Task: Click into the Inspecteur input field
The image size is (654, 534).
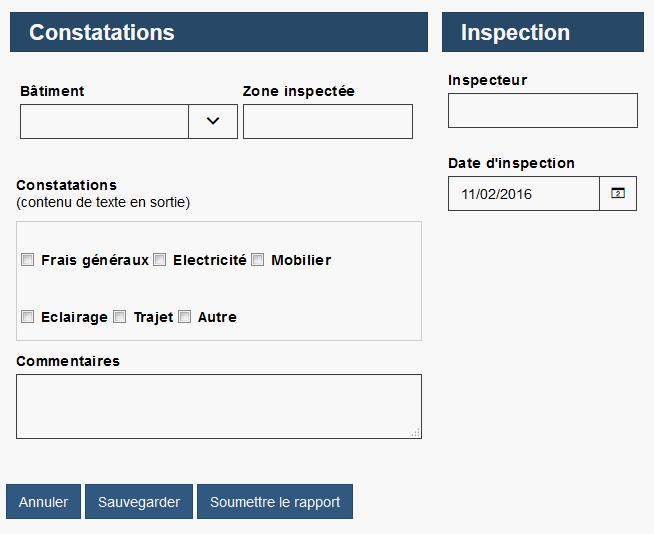Action: 542,110
